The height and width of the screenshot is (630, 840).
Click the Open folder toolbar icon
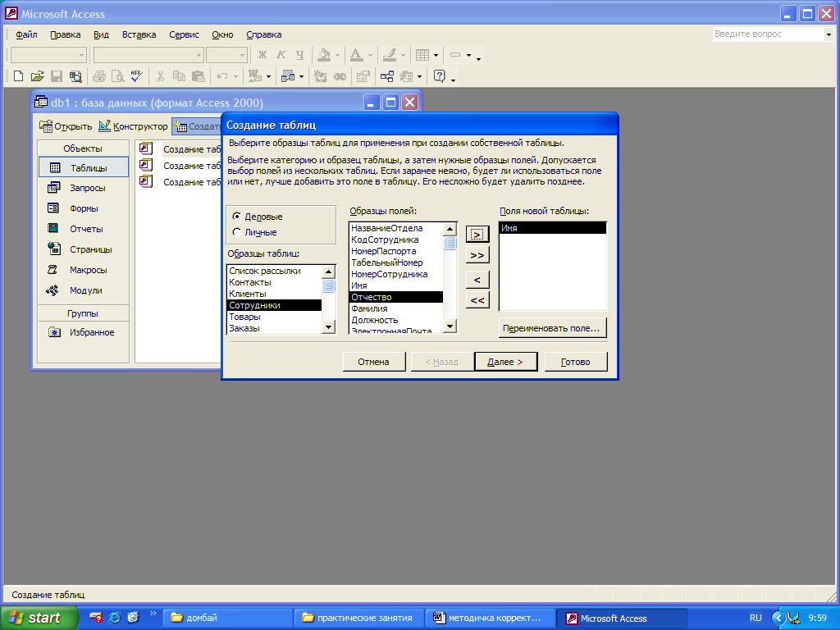point(37,76)
